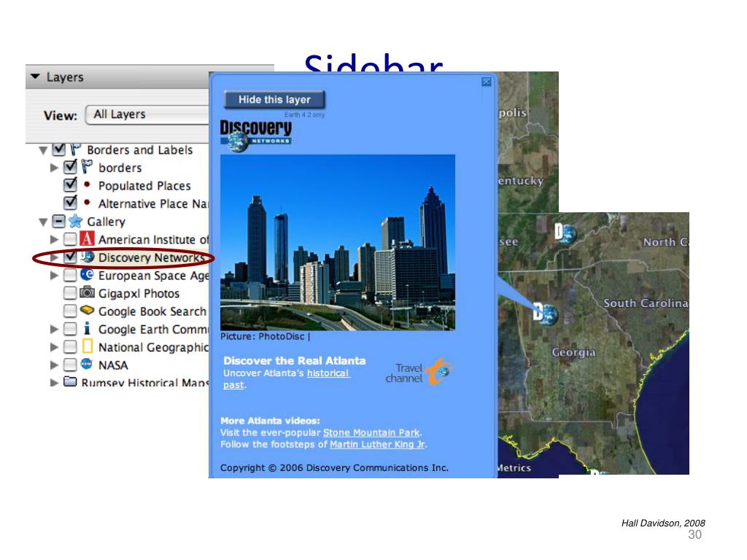This screenshot has height=560, width=747.
Task: Uncheck Alternative Place Names checkbox
Action: click(x=70, y=203)
